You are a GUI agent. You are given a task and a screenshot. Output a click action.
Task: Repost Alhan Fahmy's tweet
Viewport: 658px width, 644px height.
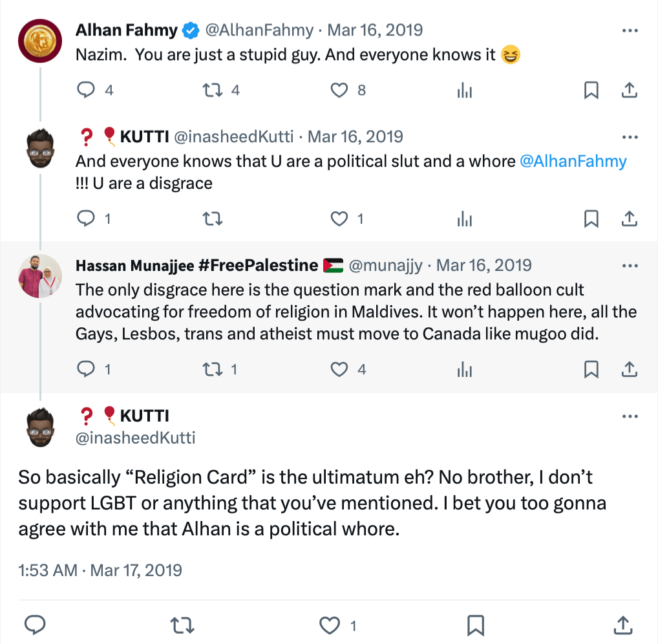click(x=212, y=91)
